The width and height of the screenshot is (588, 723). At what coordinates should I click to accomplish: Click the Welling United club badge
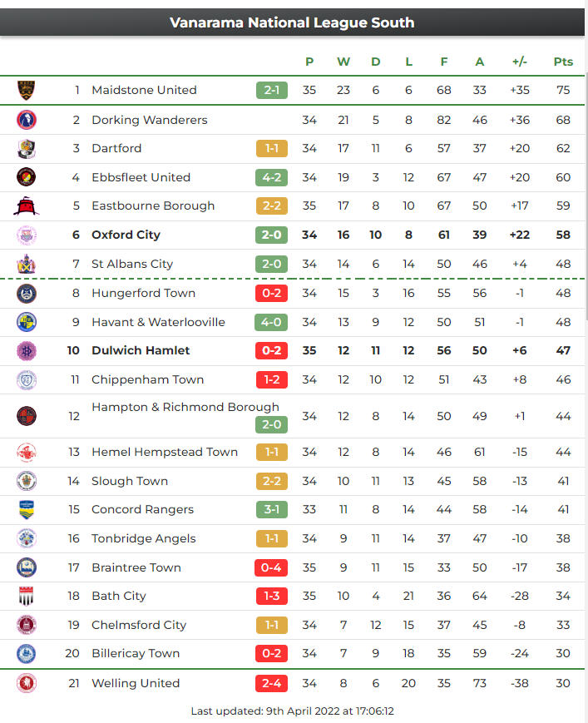pyautogui.click(x=27, y=683)
